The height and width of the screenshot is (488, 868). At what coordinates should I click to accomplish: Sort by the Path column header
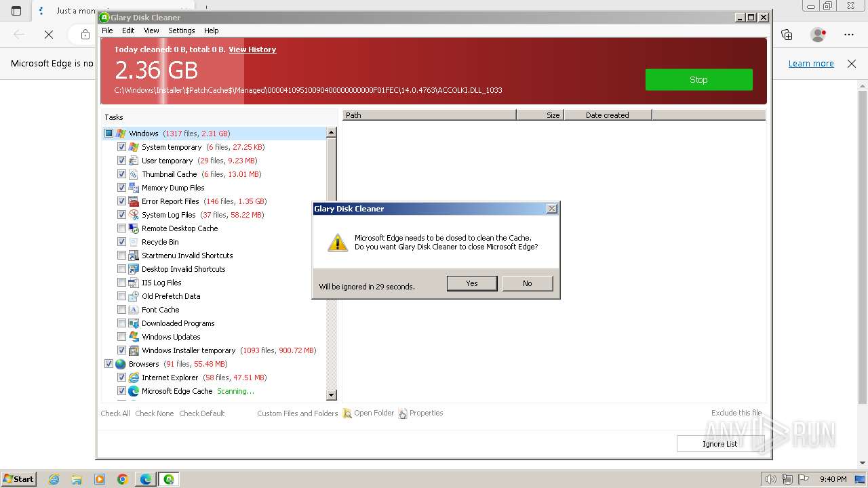tap(429, 115)
